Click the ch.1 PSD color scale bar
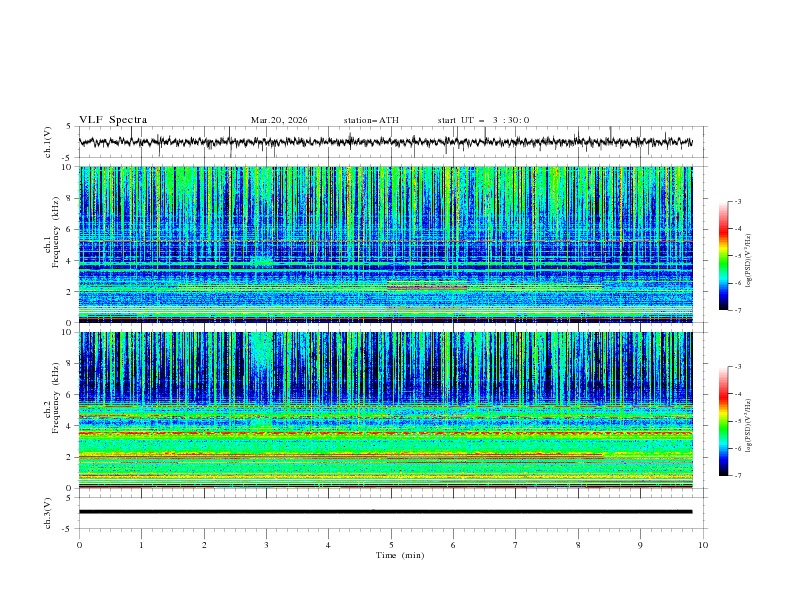This screenshot has width=792, height=612. click(723, 256)
